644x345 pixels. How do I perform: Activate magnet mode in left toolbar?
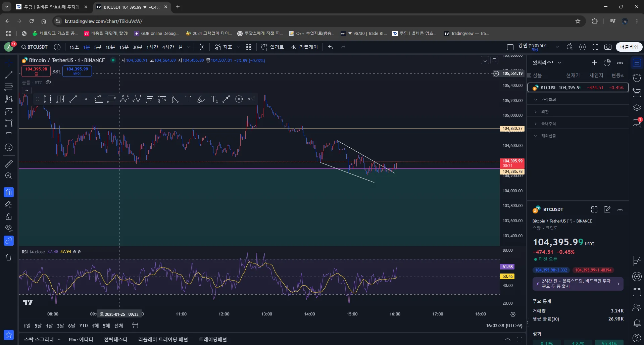click(9, 192)
